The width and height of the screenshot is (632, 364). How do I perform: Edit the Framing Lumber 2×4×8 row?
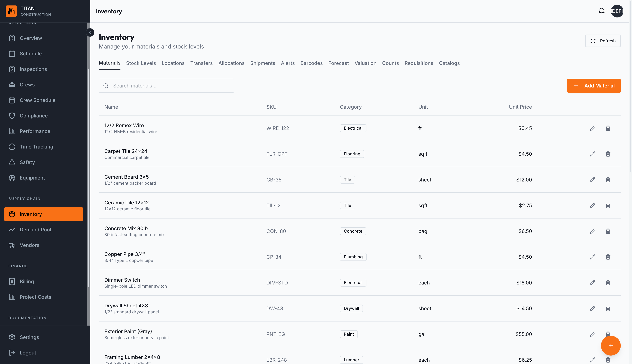592,360
